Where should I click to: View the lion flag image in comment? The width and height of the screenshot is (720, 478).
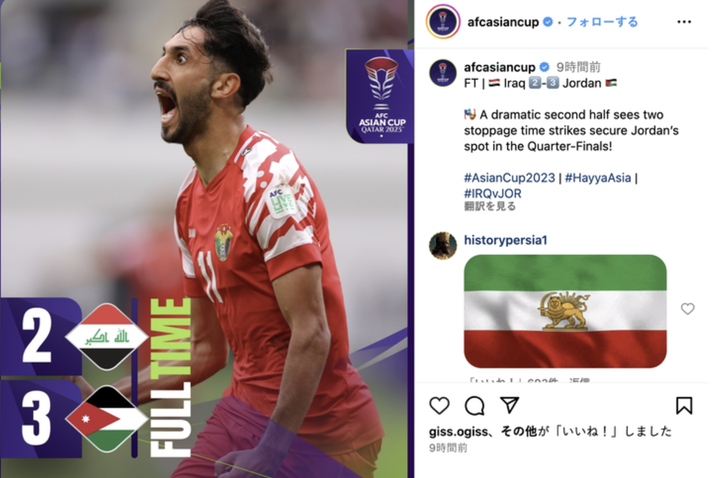(565, 311)
